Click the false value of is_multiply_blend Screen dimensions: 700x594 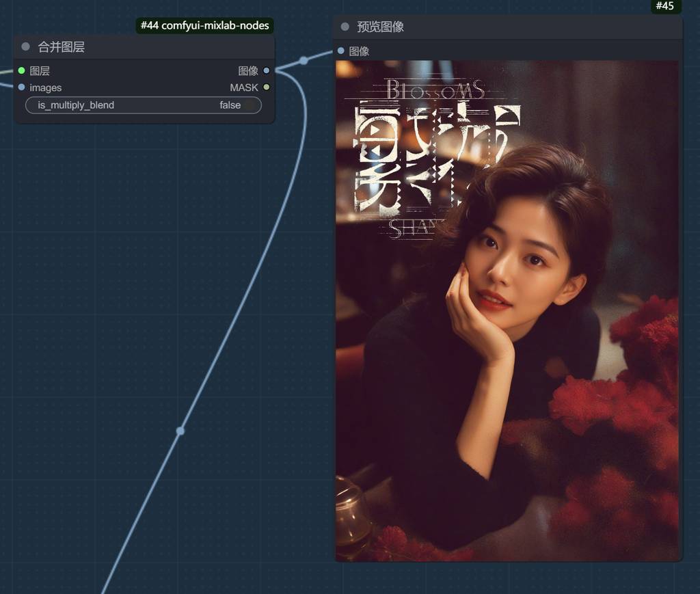tap(230, 105)
